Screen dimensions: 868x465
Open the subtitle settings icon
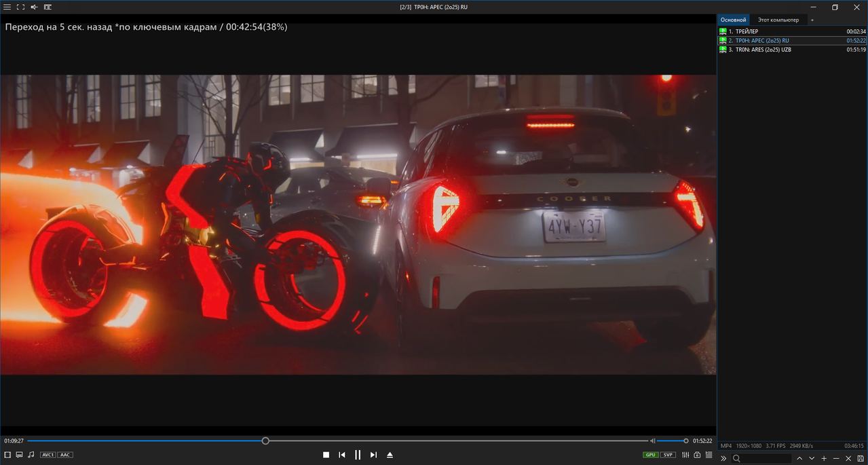coord(19,455)
